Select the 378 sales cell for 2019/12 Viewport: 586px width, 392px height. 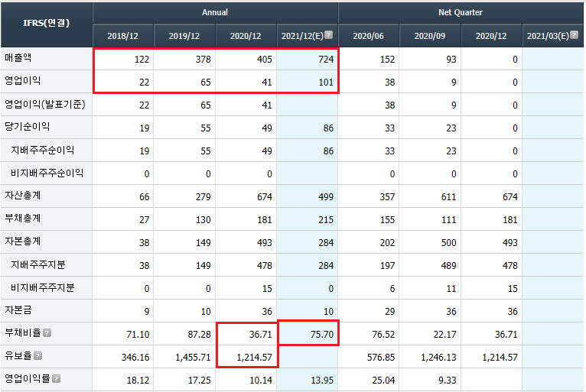tap(184, 59)
